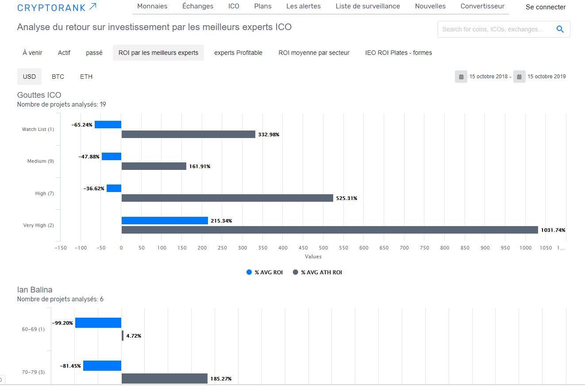Click Ian Balina 70-79 185.27% bar

[x=165, y=379]
